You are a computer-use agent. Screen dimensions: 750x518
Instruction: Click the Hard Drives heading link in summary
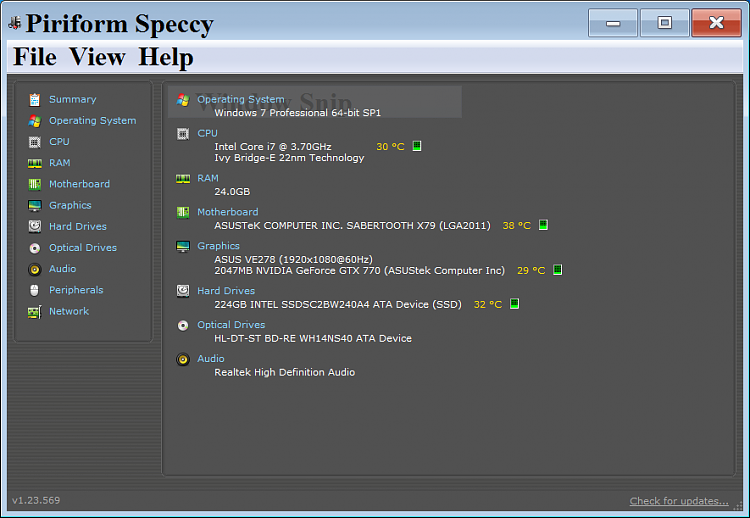(226, 291)
